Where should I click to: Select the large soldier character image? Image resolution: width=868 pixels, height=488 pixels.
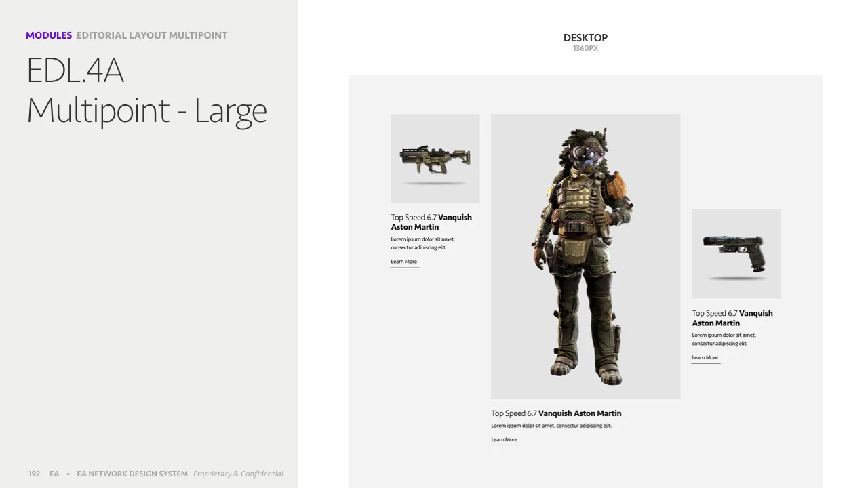586,256
